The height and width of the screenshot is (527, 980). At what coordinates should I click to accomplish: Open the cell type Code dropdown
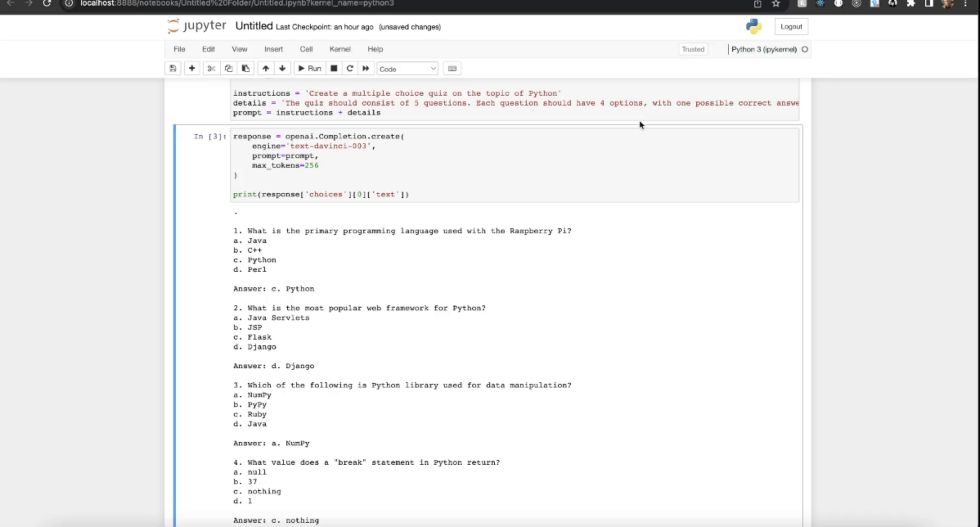click(407, 69)
